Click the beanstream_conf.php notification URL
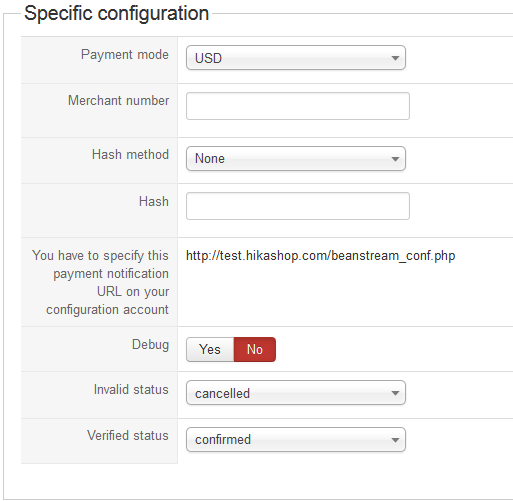Viewport: 513px width, 501px height. [320, 256]
